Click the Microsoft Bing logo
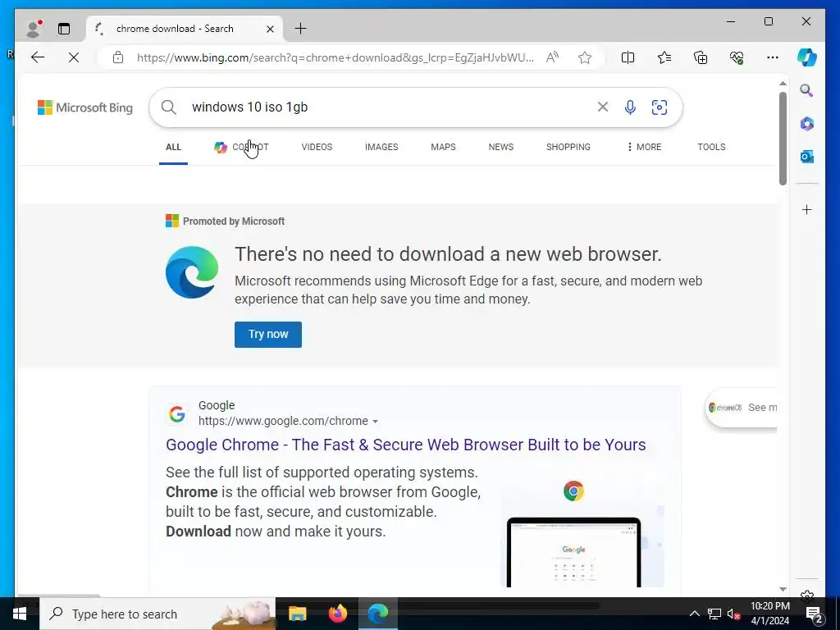Viewport: 840px width, 630px height. [x=85, y=107]
